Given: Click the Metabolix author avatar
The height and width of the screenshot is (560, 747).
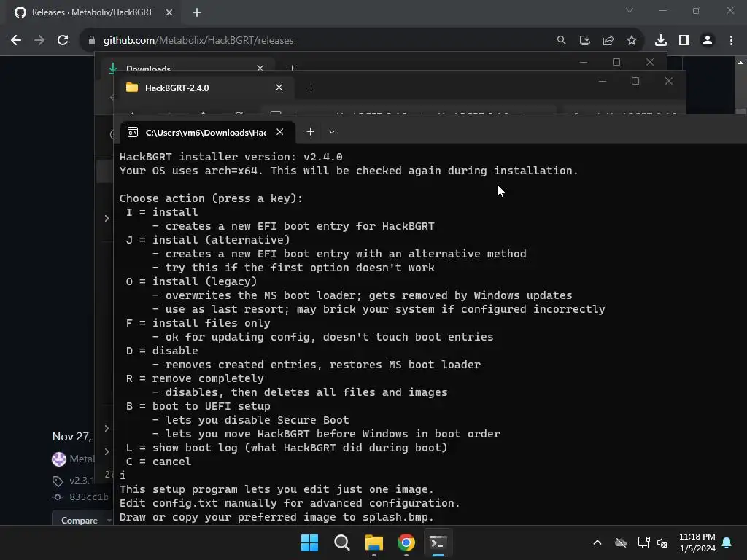Looking at the screenshot, I should point(59,459).
